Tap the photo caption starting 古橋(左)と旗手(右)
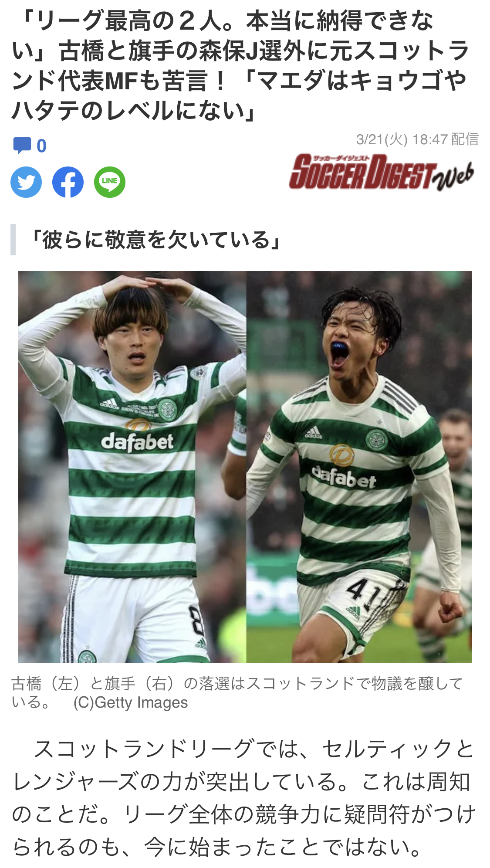 pyautogui.click(x=237, y=692)
